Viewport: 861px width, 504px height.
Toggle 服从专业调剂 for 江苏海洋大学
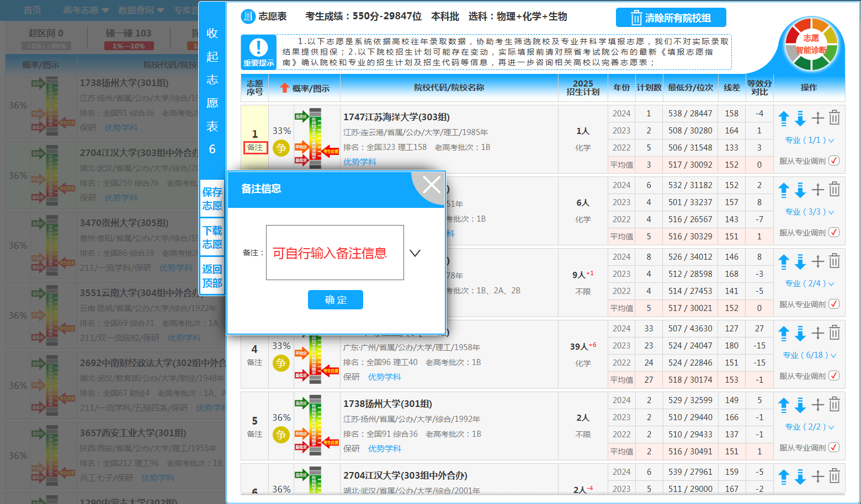(x=834, y=160)
